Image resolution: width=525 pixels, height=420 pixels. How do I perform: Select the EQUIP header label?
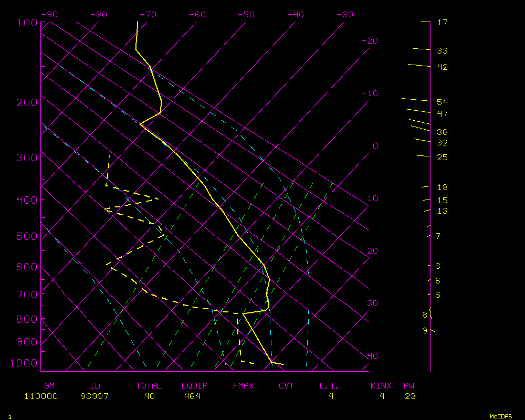click(x=195, y=386)
